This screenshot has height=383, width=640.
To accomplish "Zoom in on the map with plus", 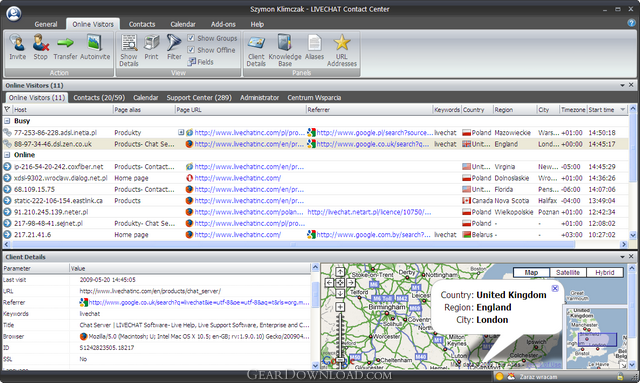I will coord(340,307).
